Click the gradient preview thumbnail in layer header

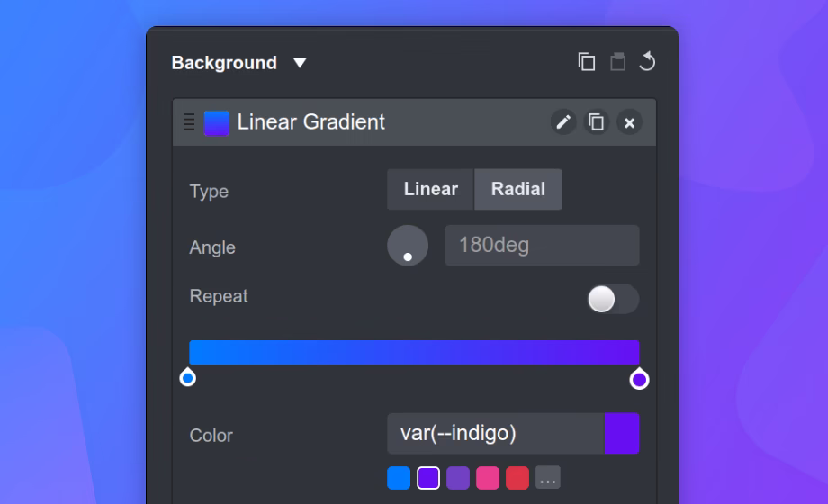[216, 123]
